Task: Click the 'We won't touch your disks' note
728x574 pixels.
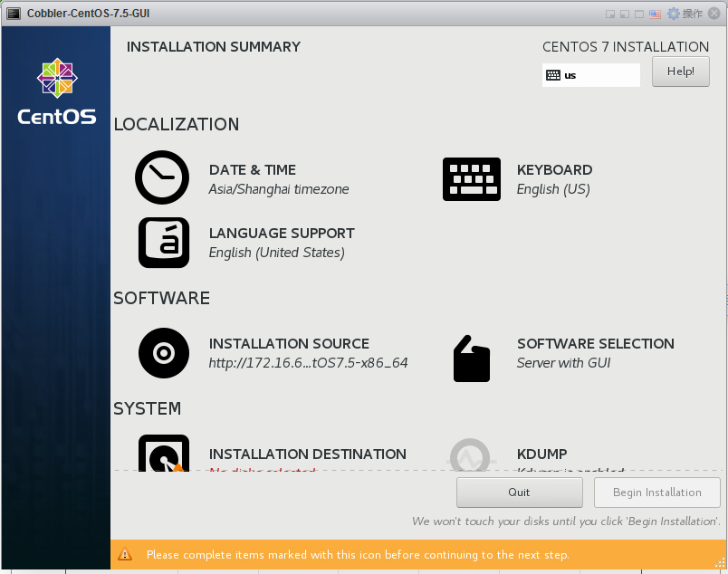Action: (x=567, y=521)
